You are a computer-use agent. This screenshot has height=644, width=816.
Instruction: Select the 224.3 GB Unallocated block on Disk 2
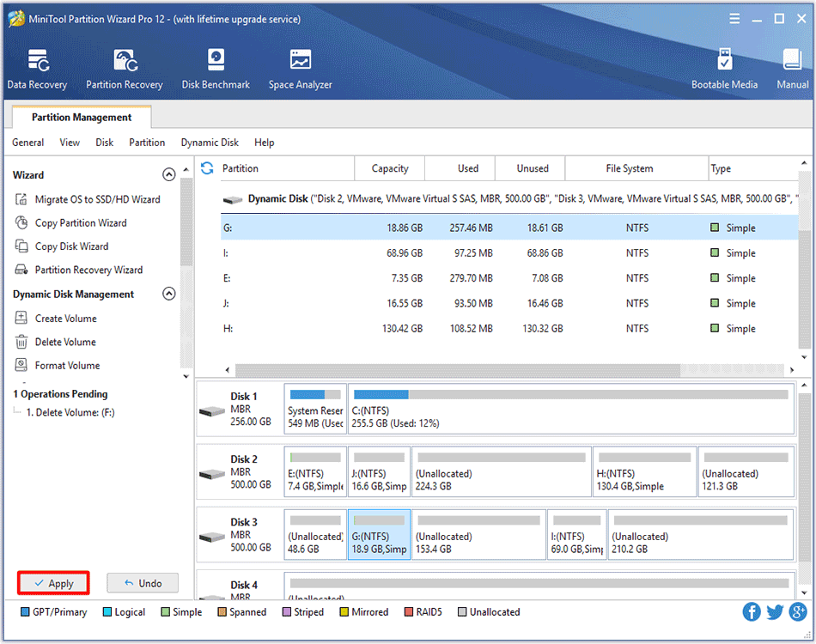coord(502,471)
